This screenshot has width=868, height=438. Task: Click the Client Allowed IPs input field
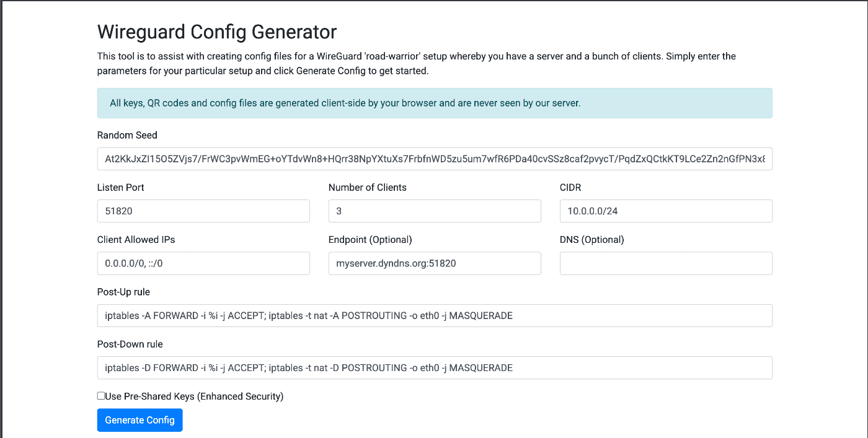[203, 263]
